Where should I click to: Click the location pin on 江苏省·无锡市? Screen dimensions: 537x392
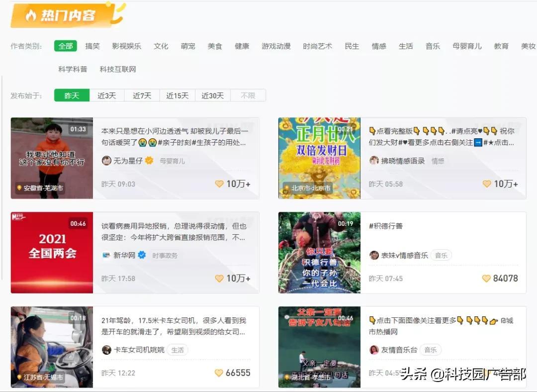(19, 377)
